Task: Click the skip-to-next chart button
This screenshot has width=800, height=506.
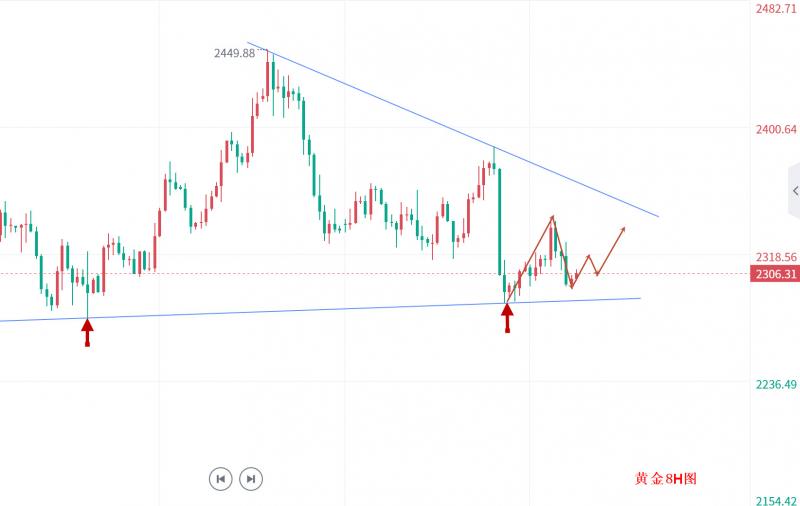Action: 251,479
